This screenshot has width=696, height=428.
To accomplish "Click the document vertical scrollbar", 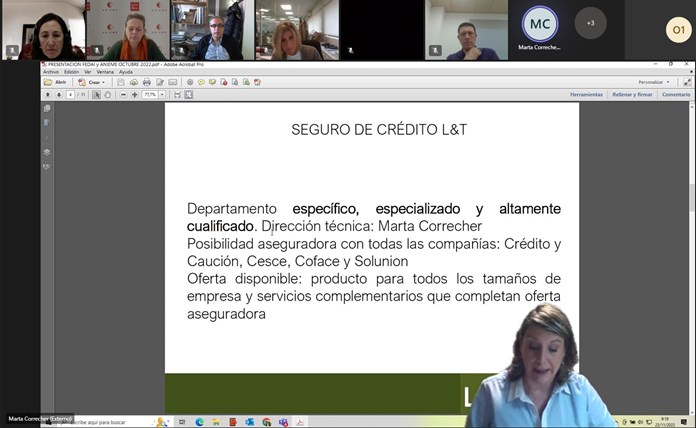I will (x=691, y=250).
